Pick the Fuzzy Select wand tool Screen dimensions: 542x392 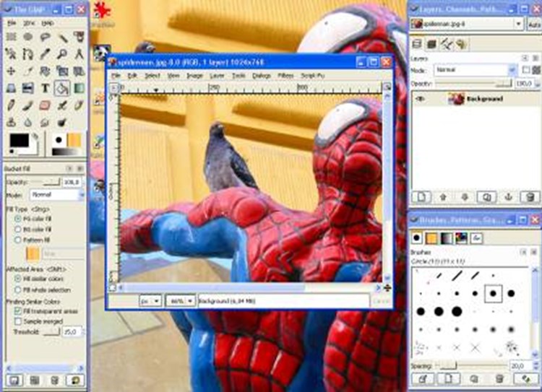pyautogui.click(x=62, y=36)
